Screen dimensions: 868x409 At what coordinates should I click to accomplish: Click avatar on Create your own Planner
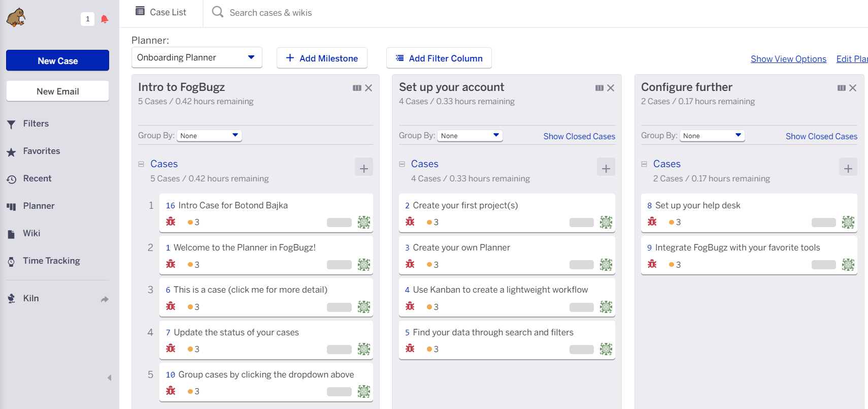click(x=606, y=264)
